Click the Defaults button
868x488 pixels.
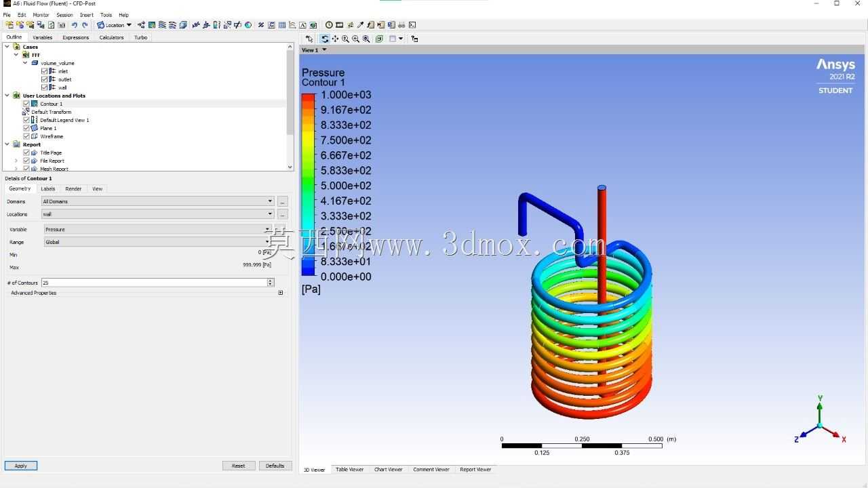[x=275, y=466]
